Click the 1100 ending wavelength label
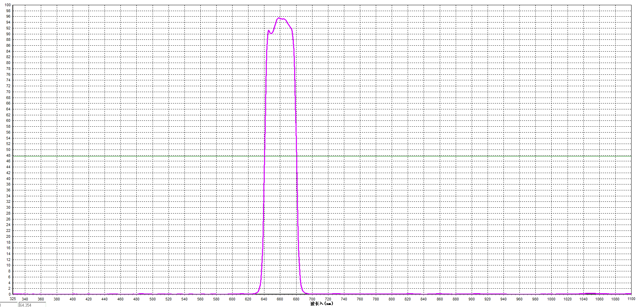Screen dimensions: 644x307 click(631, 299)
